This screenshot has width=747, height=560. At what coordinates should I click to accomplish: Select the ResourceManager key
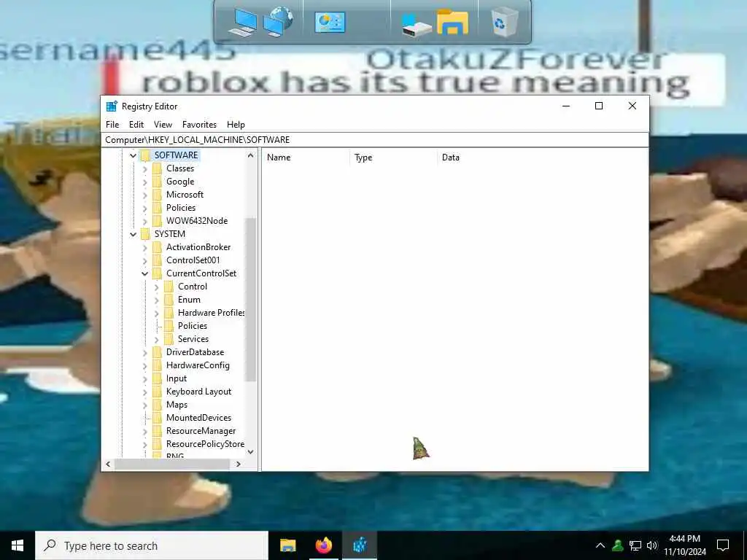tap(201, 431)
